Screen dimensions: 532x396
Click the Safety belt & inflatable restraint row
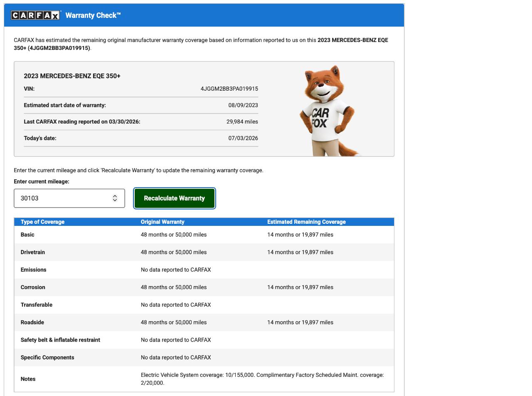pyautogui.click(x=204, y=340)
